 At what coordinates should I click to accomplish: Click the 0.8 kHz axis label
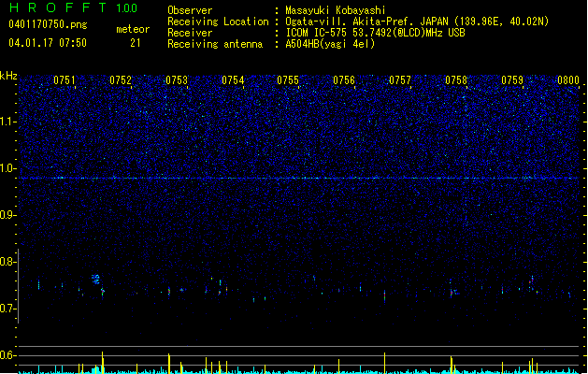point(7,262)
